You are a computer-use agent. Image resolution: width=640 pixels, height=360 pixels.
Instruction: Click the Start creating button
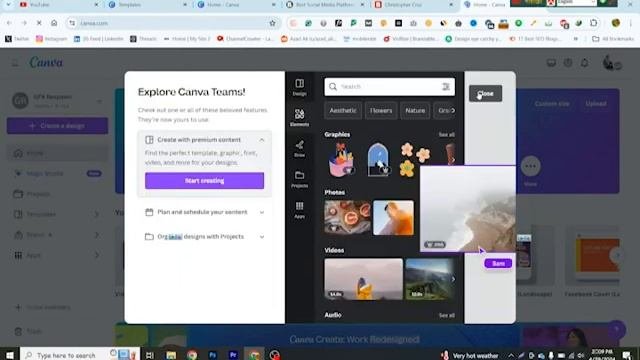pos(204,180)
